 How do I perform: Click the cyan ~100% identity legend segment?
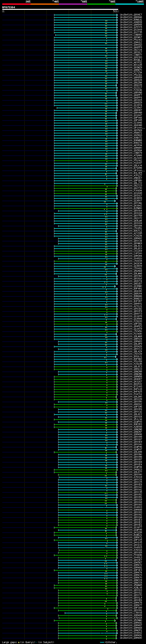130,4
